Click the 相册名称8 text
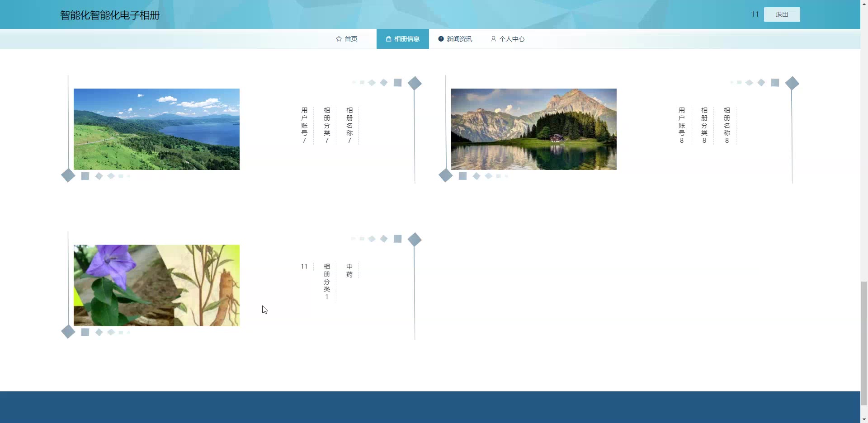 coord(727,126)
